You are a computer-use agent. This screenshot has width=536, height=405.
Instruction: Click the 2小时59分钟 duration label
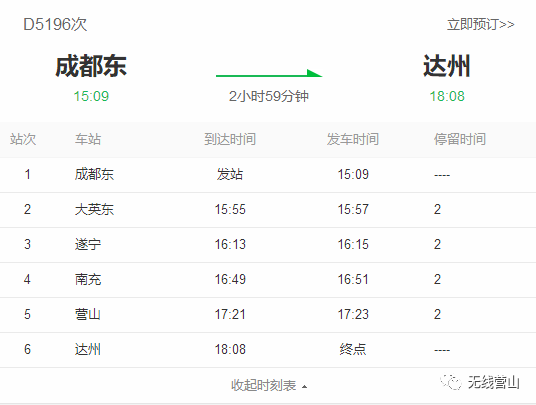point(269,96)
